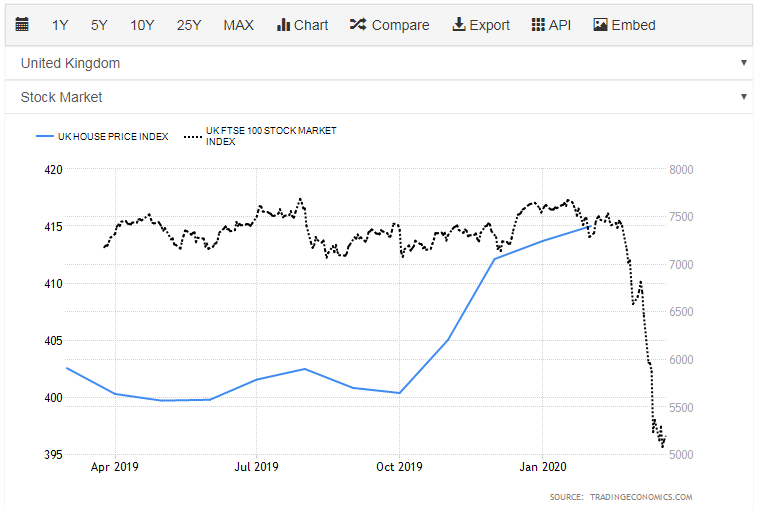This screenshot has height=510, width=757.
Task: Open the calendar date picker icon
Action: [23, 25]
